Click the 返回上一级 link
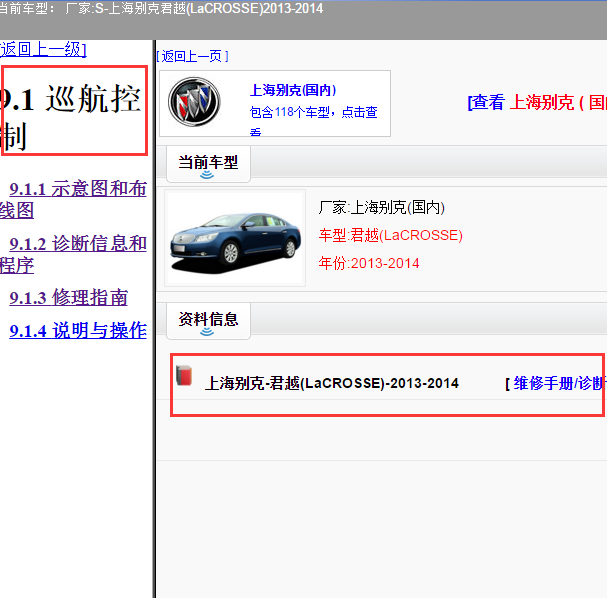 coord(43,50)
